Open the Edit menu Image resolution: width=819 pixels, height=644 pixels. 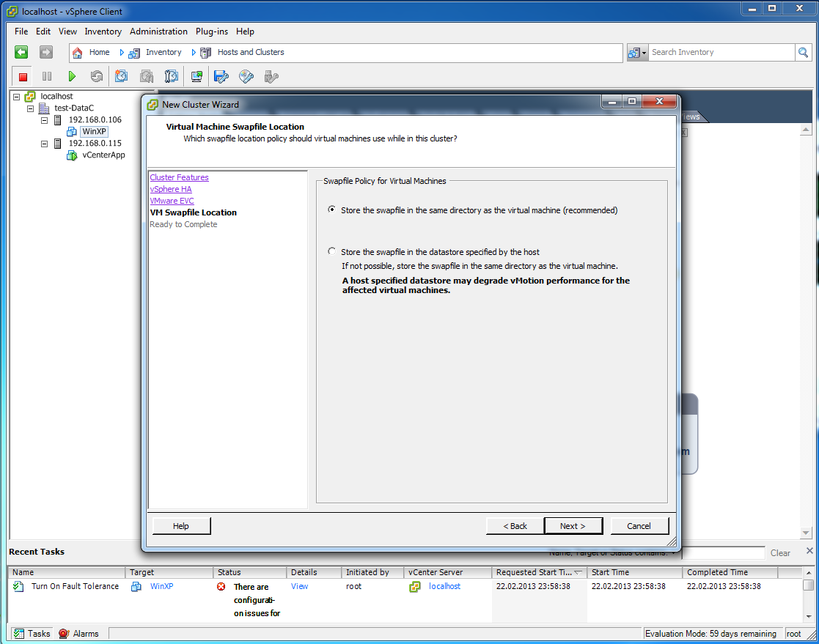pos(43,32)
